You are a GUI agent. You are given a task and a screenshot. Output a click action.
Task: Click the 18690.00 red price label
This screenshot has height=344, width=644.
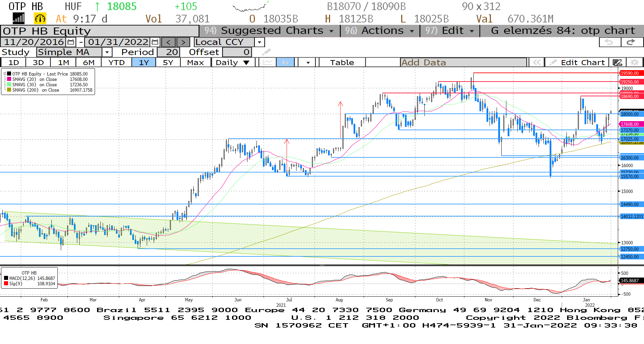[x=631, y=96]
